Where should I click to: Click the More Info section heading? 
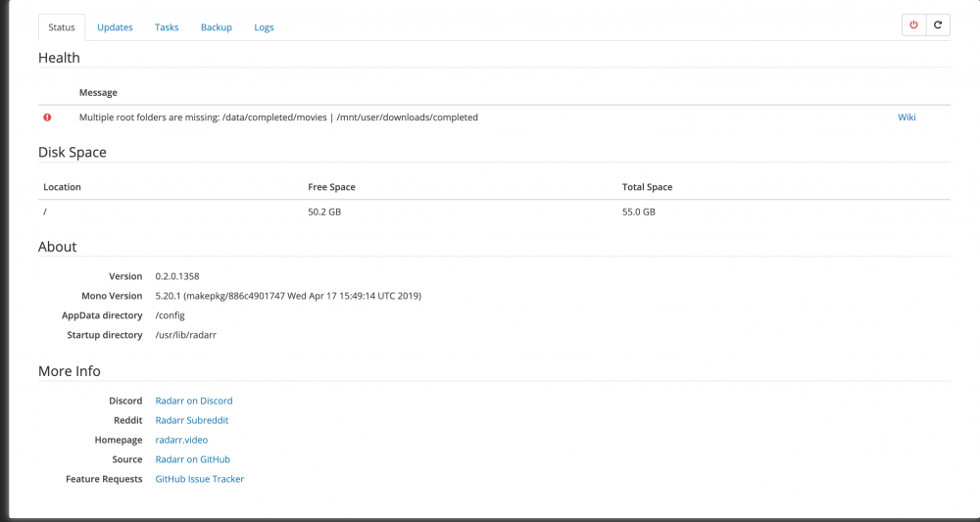(x=70, y=371)
